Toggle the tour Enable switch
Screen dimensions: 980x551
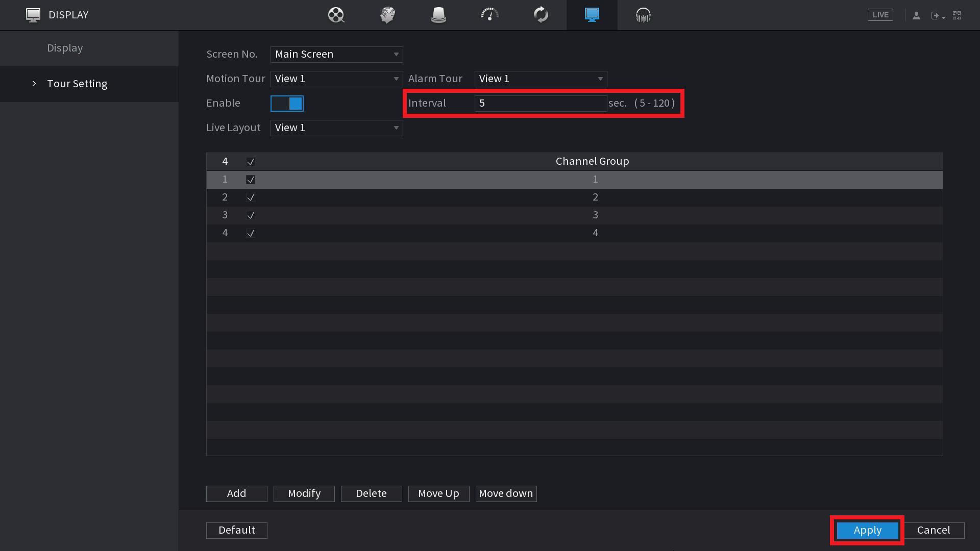287,104
